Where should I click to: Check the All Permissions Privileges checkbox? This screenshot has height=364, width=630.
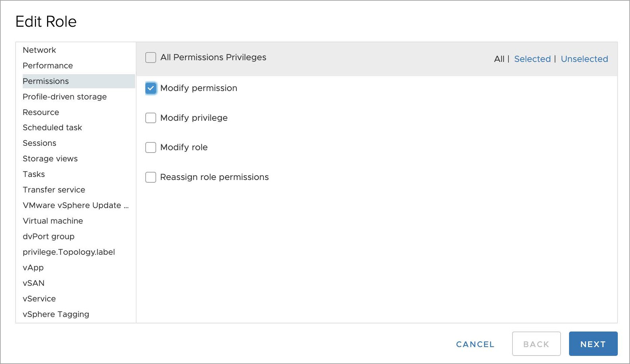[151, 58]
